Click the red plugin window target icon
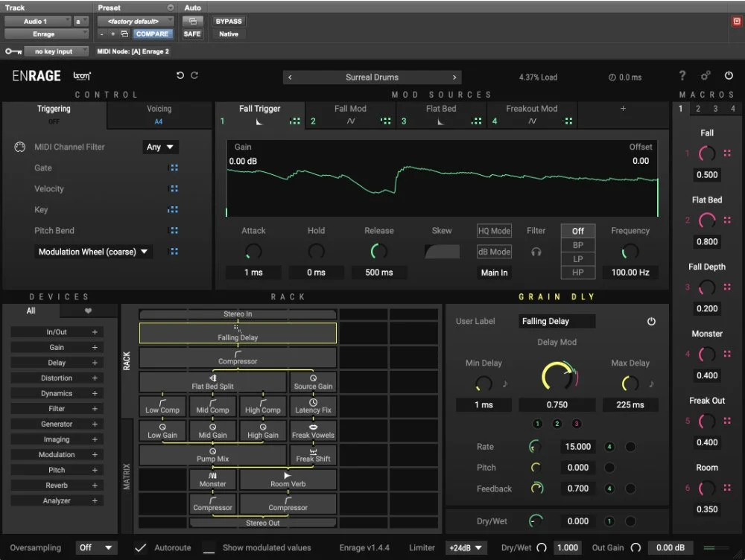745x560 pixels. (737, 22)
